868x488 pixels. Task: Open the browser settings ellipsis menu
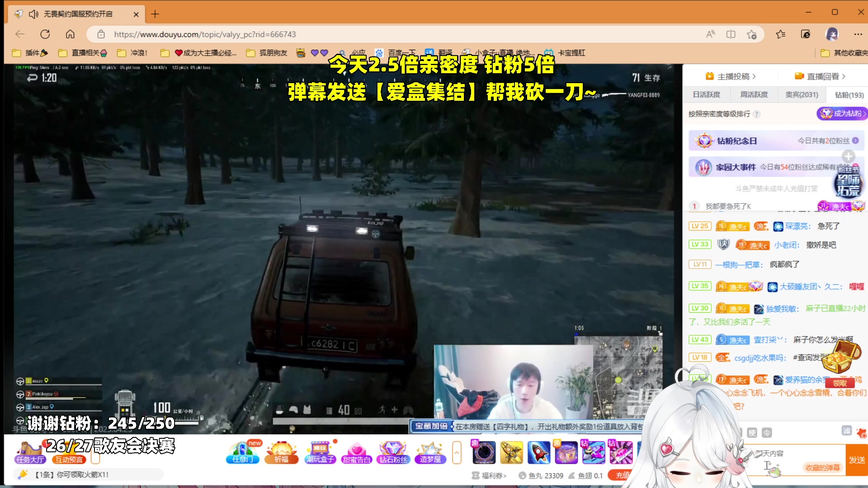858,34
